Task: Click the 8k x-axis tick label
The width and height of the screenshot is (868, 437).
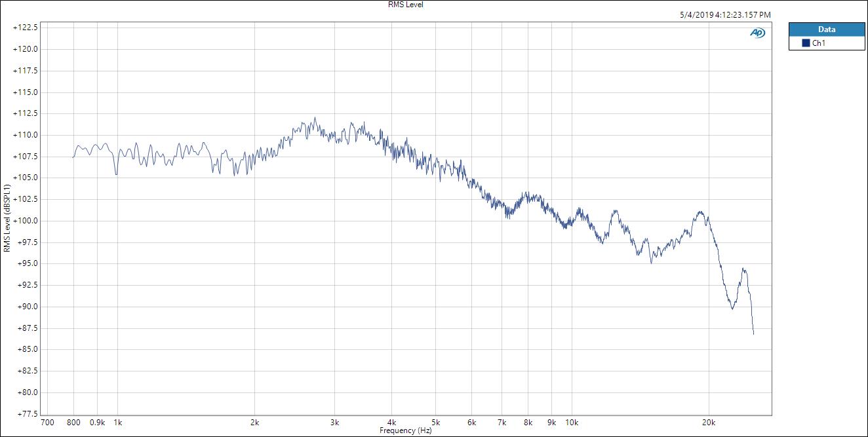Action: coord(528,423)
